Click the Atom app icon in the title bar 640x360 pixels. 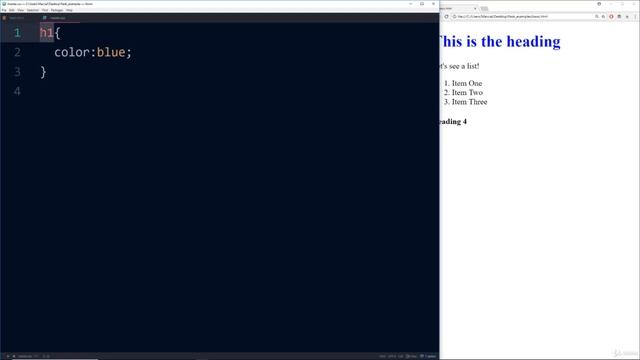click(x=4, y=4)
